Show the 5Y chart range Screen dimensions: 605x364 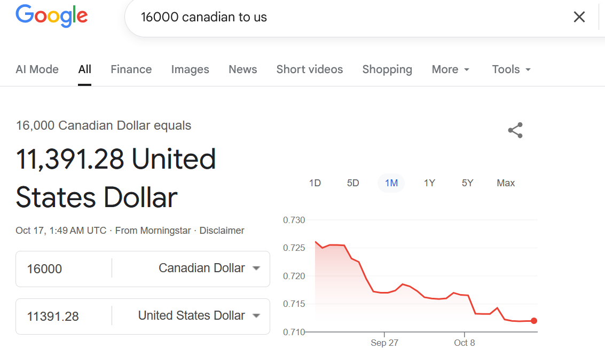coord(467,183)
